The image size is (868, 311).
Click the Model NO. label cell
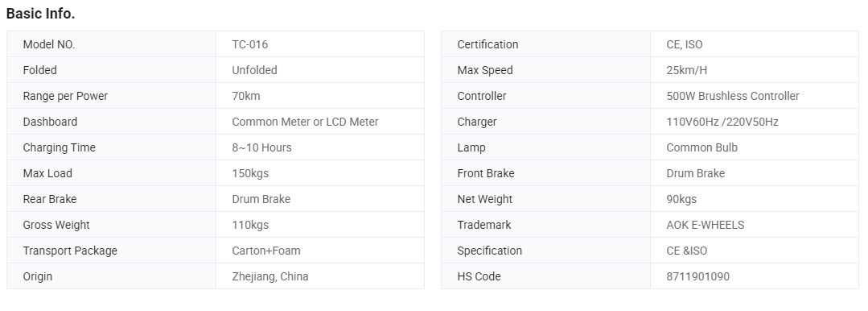[111, 44]
